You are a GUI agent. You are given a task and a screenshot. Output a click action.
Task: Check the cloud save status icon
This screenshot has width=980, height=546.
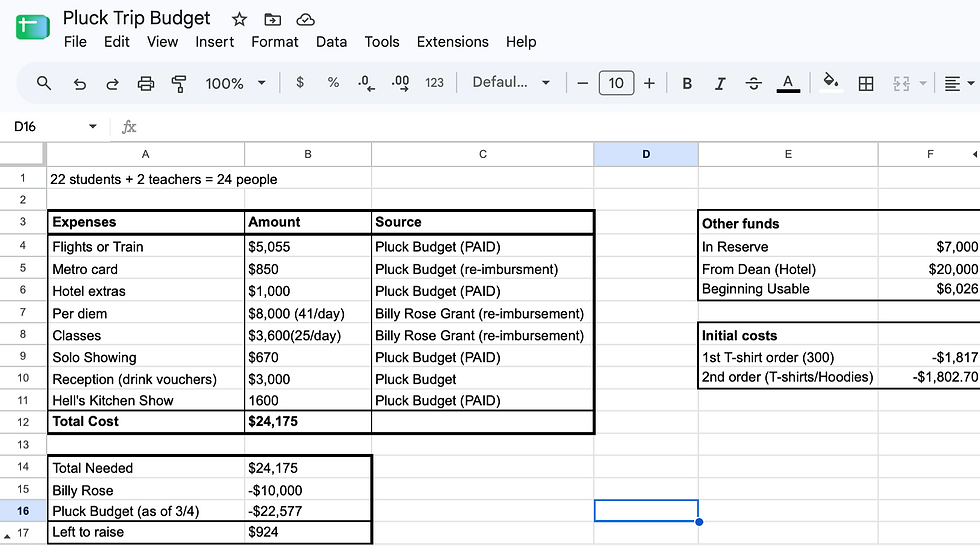coord(305,19)
